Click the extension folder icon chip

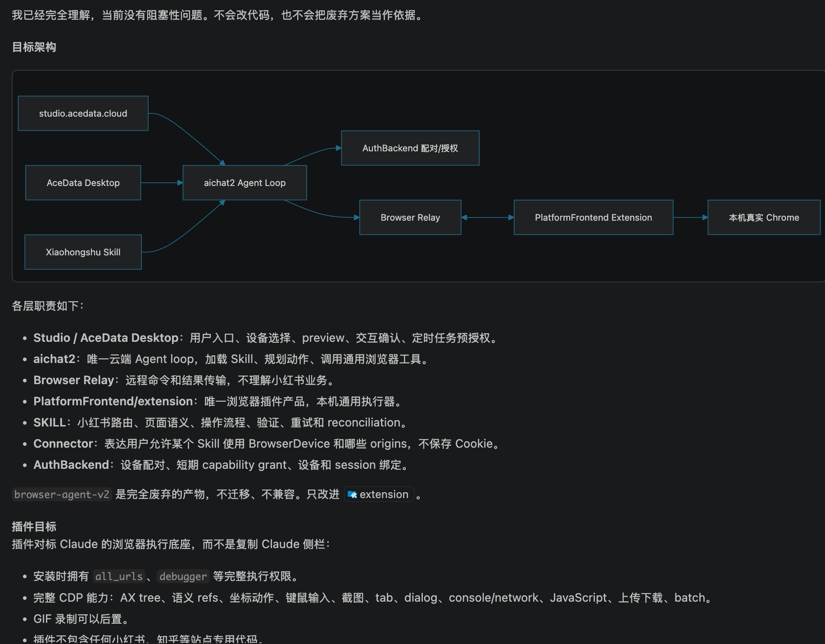[352, 494]
